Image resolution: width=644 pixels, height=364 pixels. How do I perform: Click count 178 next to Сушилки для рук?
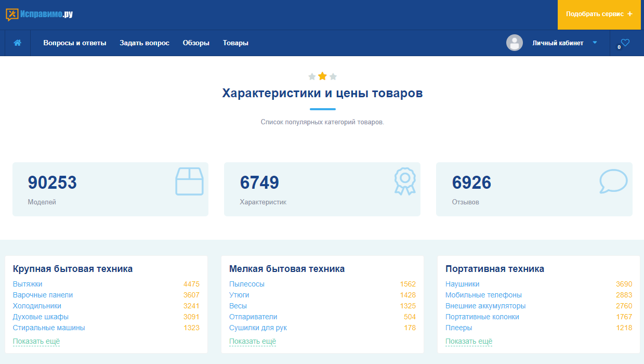click(x=410, y=328)
